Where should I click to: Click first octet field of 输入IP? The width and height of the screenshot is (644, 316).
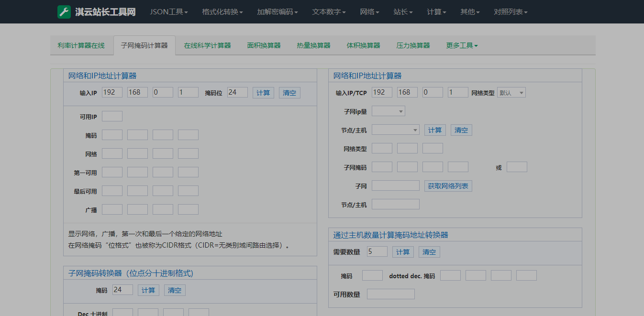click(112, 92)
